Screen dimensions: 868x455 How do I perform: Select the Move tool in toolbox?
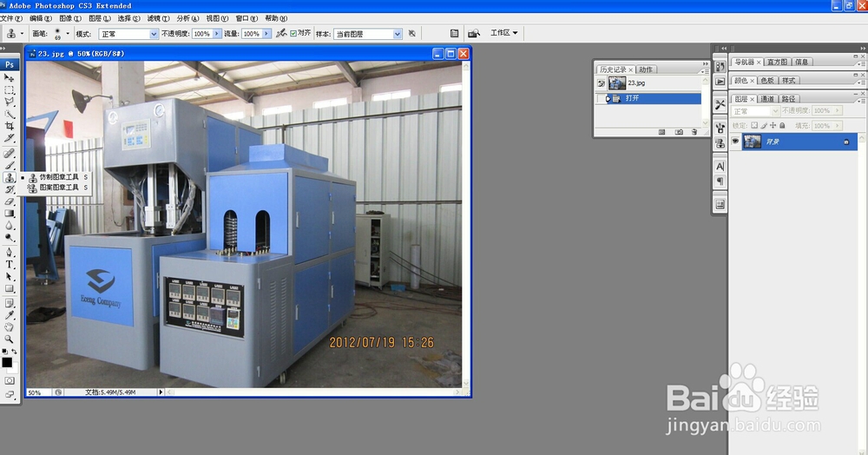[9, 77]
